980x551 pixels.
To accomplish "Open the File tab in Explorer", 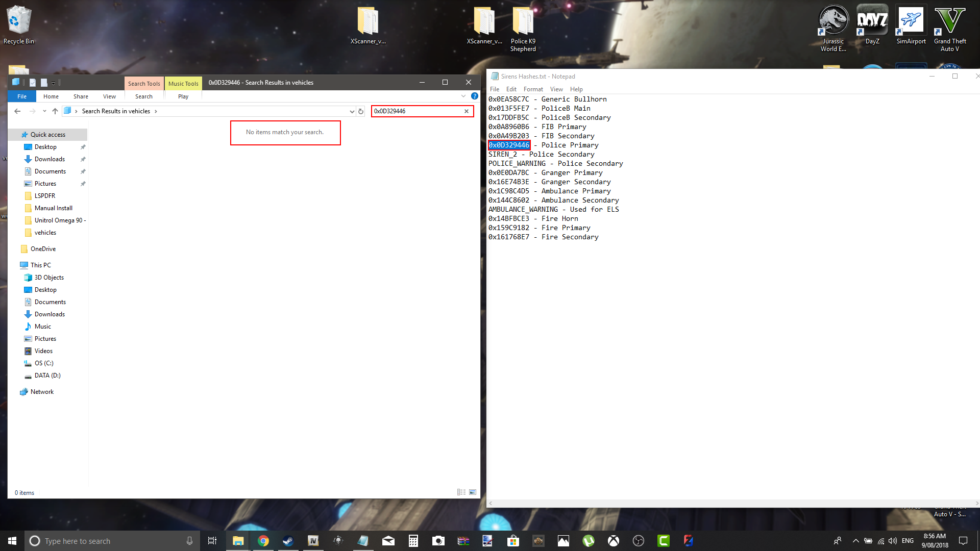I will (x=22, y=96).
